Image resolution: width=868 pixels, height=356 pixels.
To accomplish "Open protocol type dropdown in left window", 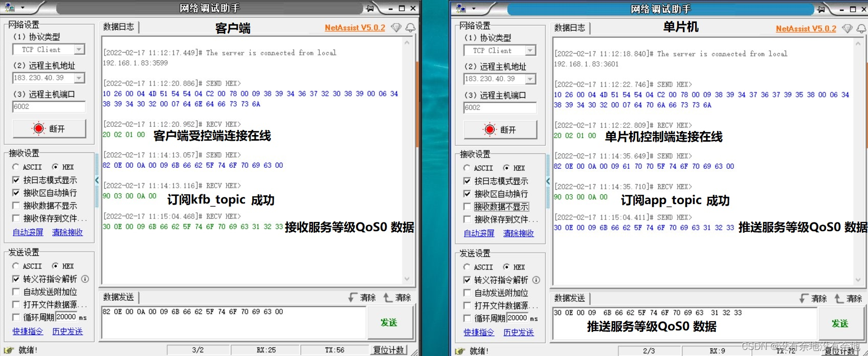I will tap(79, 50).
